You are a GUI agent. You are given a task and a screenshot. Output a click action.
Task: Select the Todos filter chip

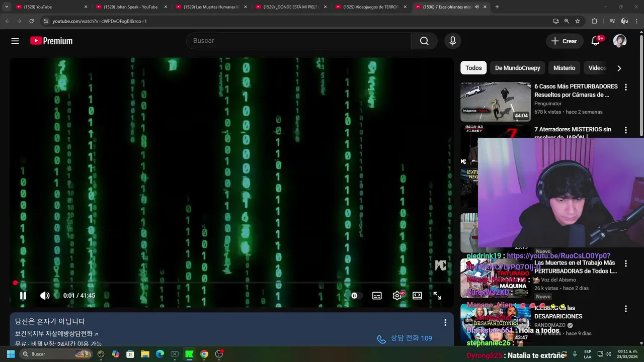pyautogui.click(x=473, y=68)
